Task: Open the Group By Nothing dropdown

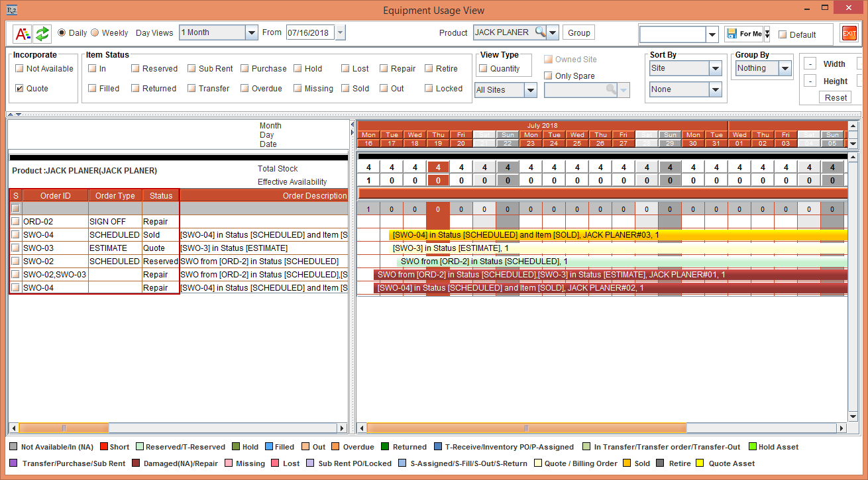Action: point(785,68)
